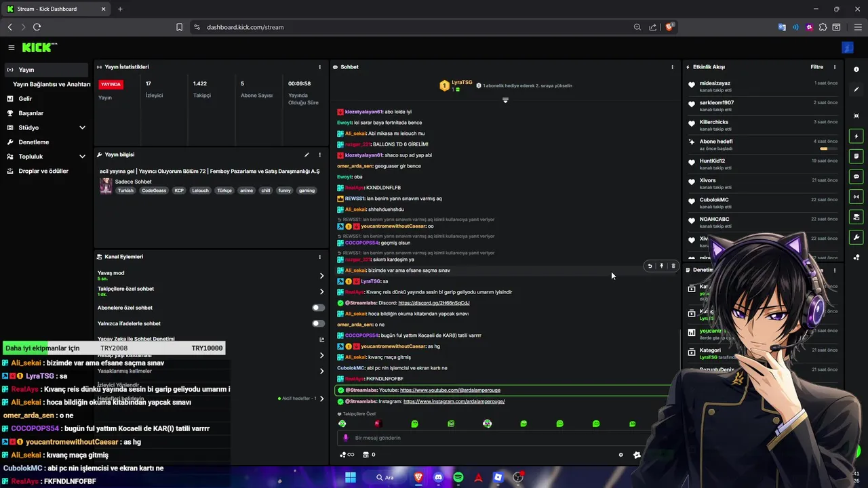Click midesizayaz follow event
Viewport: 868px width, 488px height.
coord(762,86)
